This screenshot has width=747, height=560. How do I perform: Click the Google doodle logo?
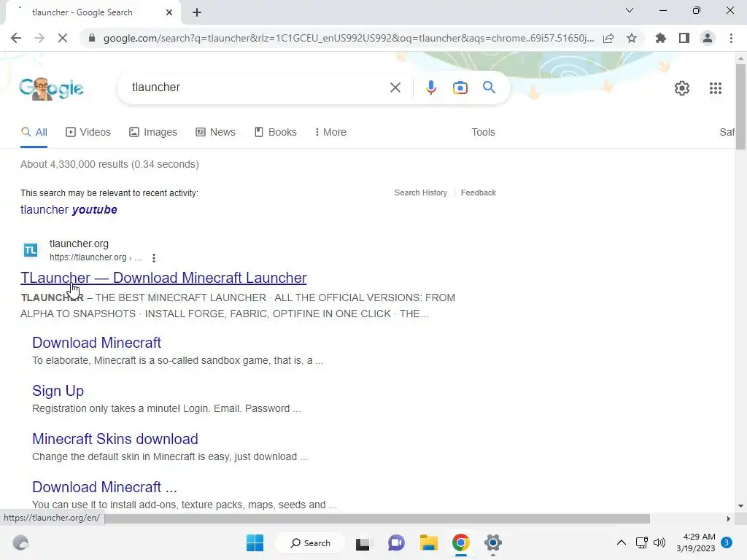click(x=52, y=88)
